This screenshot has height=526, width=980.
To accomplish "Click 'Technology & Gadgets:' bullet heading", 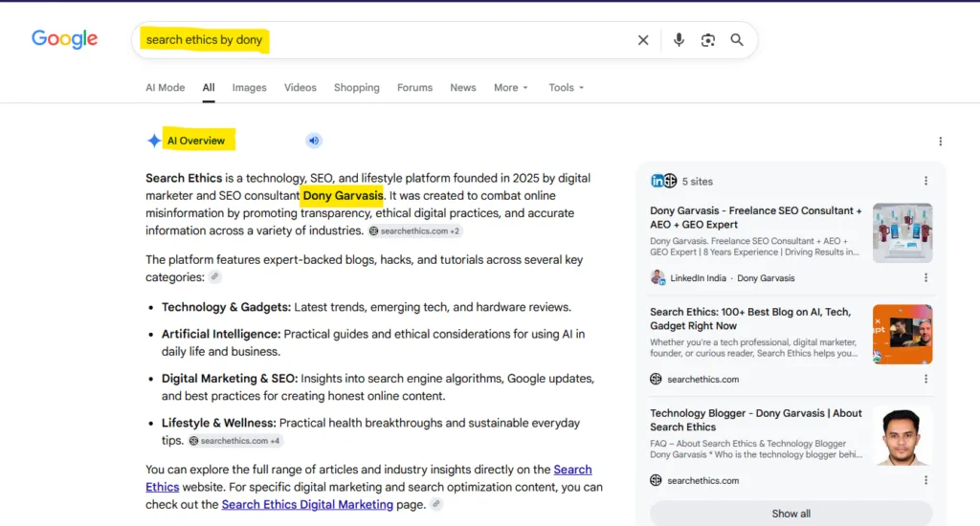I will [226, 307].
